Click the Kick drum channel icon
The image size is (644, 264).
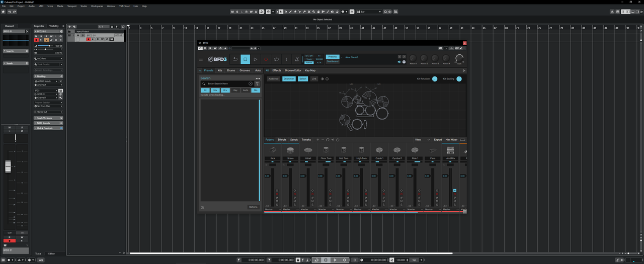pyautogui.click(x=273, y=150)
